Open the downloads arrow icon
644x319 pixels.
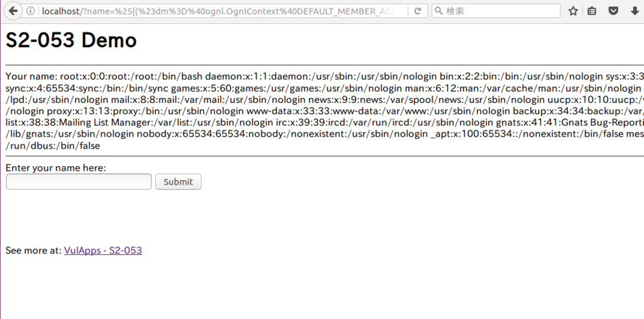[635, 11]
